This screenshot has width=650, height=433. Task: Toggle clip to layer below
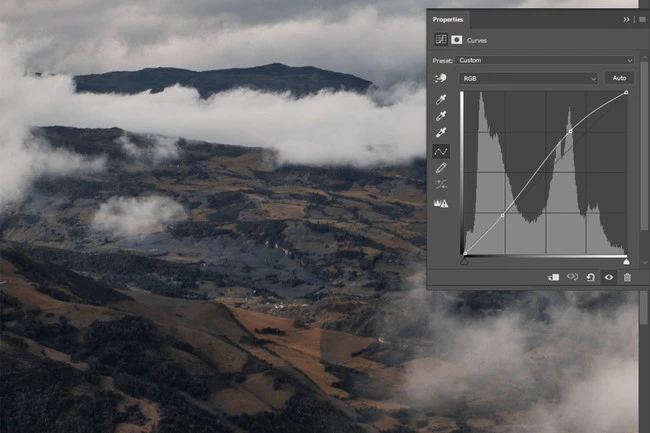[553, 277]
